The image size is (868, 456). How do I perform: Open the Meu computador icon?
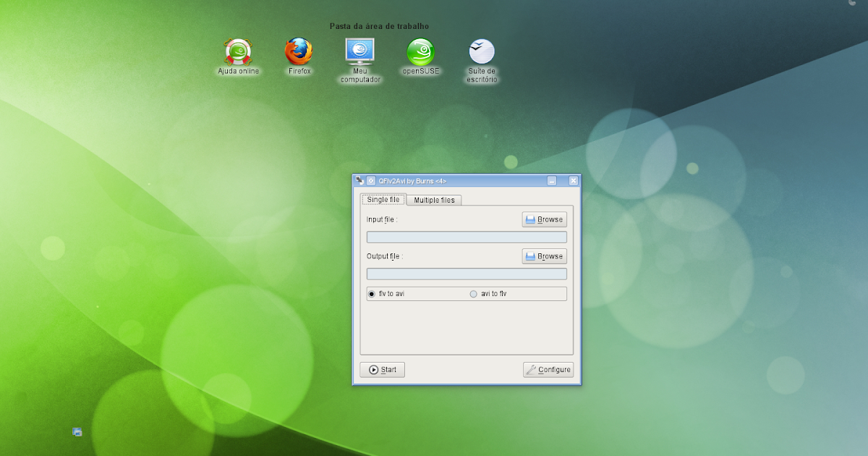360,61
